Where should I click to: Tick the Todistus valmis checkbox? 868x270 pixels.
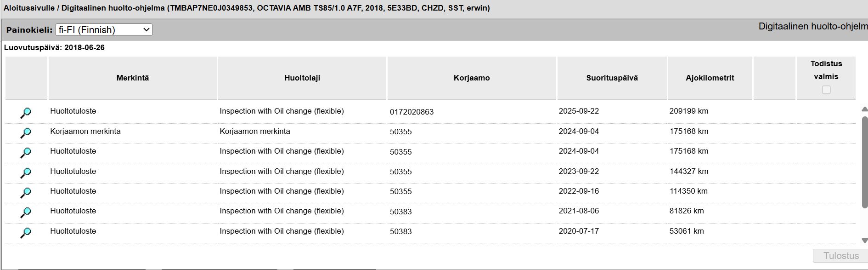(826, 90)
